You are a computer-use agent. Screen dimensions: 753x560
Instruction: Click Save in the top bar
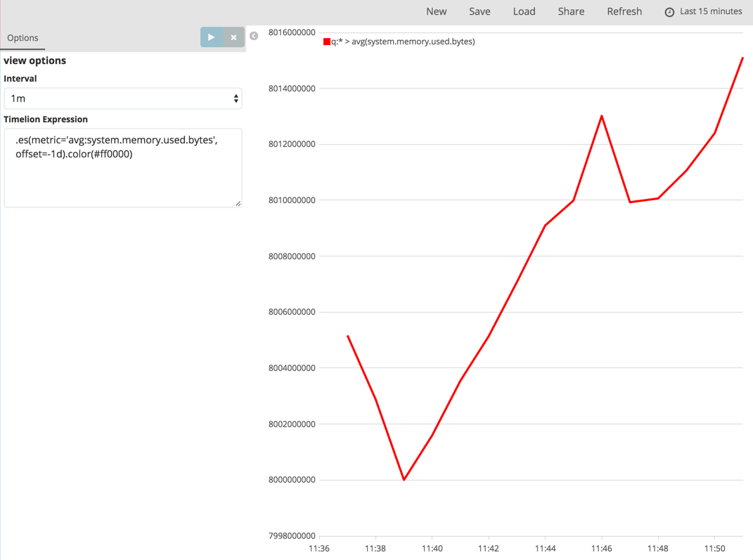tap(480, 11)
